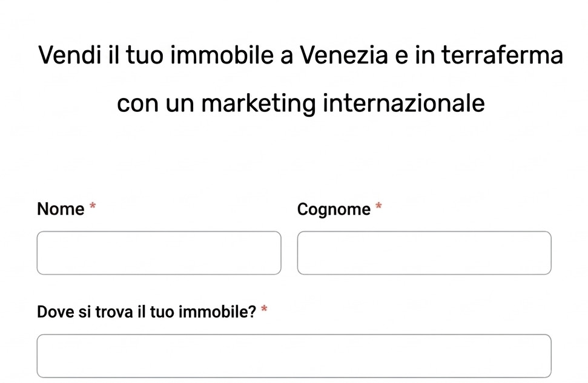Screen dimensions: 588x383
Task: Select the property location input field
Action: click(x=294, y=356)
